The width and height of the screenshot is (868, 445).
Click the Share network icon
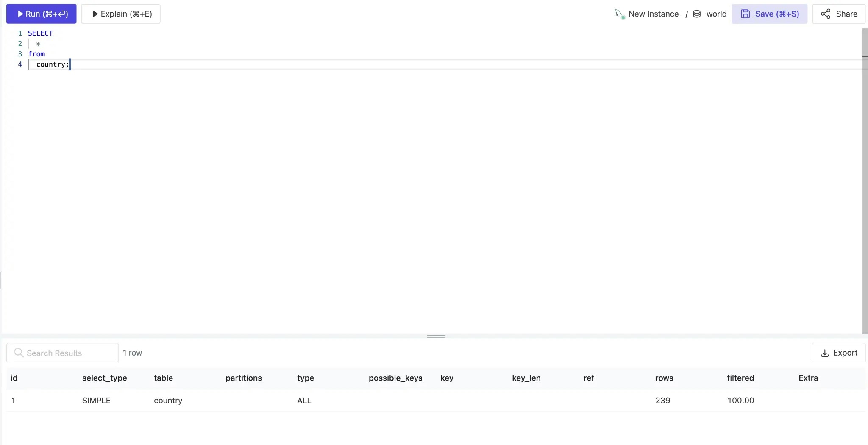(826, 14)
